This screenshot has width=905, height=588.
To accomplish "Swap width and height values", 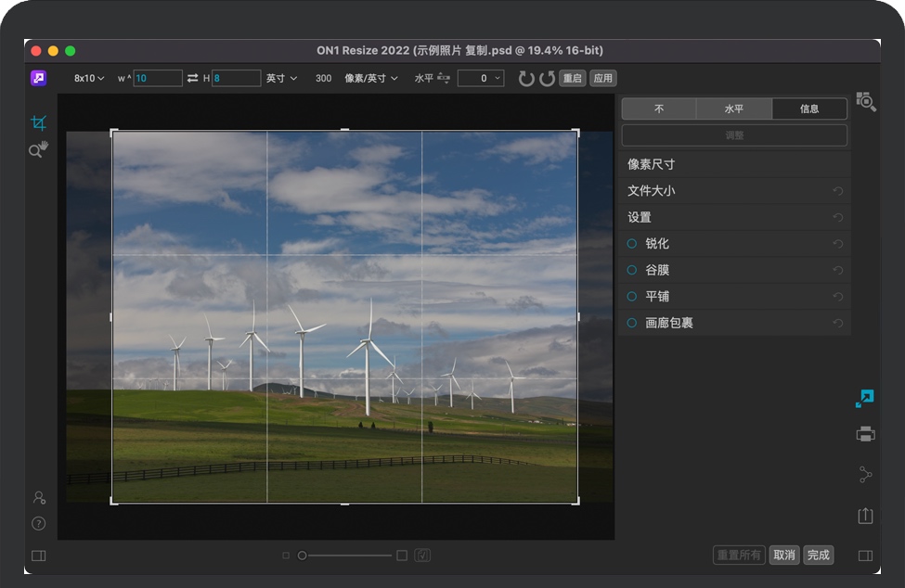I will [x=192, y=79].
